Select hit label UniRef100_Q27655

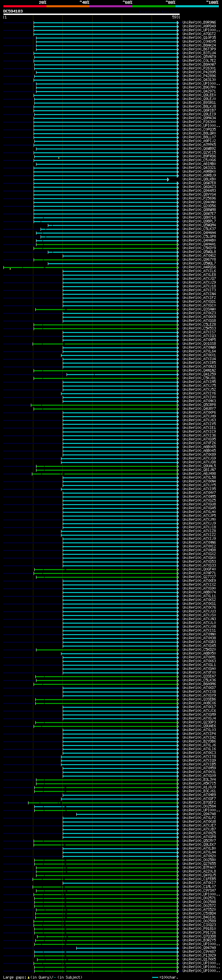(x=199, y=864)
